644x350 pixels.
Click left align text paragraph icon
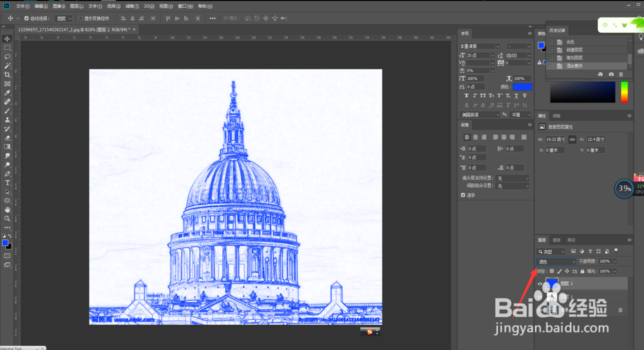pos(467,137)
